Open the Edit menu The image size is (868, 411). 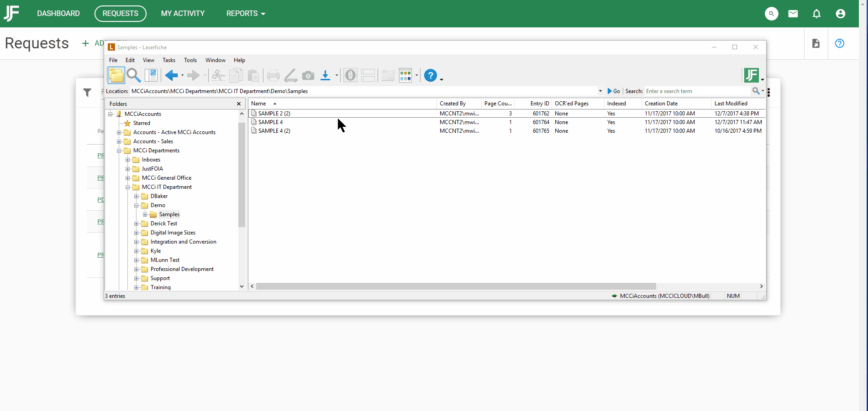coord(130,60)
